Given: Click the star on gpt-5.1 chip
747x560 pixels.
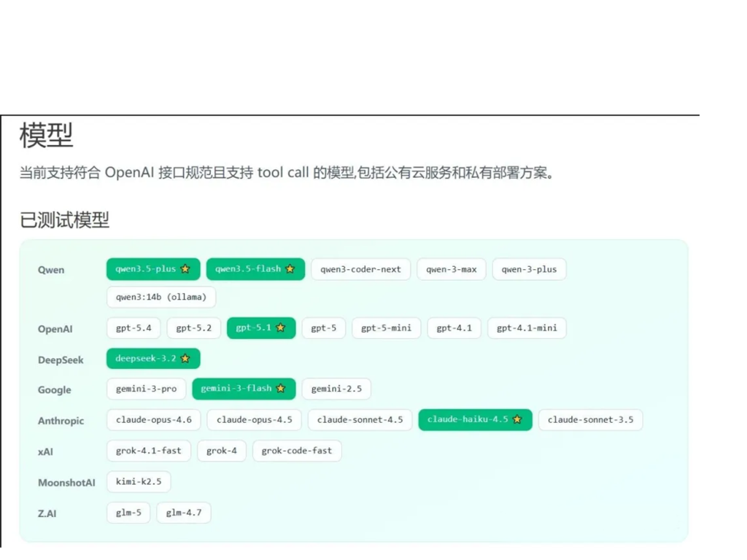Looking at the screenshot, I should [281, 327].
